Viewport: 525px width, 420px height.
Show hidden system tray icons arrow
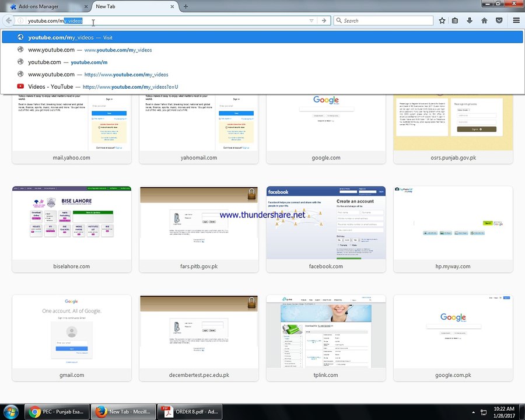[473, 412]
